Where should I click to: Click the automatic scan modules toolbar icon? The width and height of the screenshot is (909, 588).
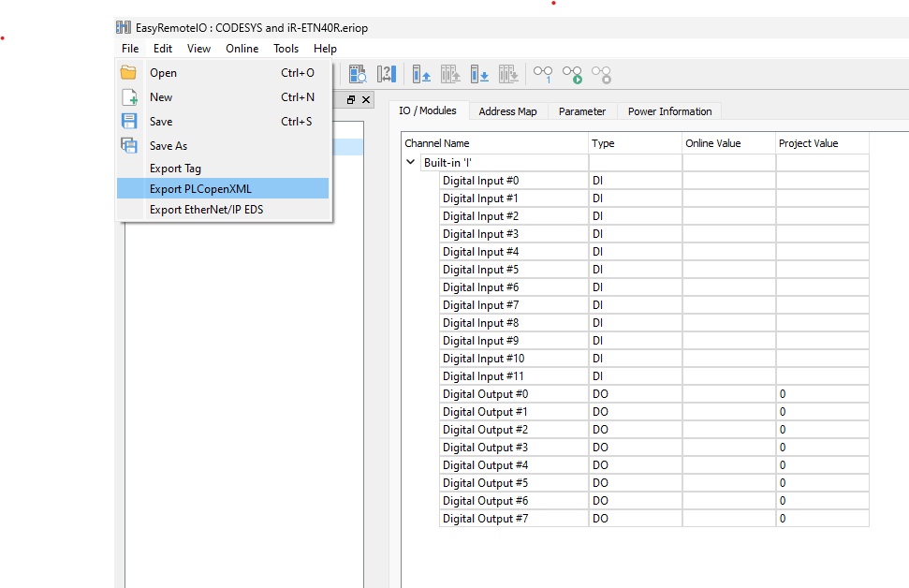[x=358, y=74]
